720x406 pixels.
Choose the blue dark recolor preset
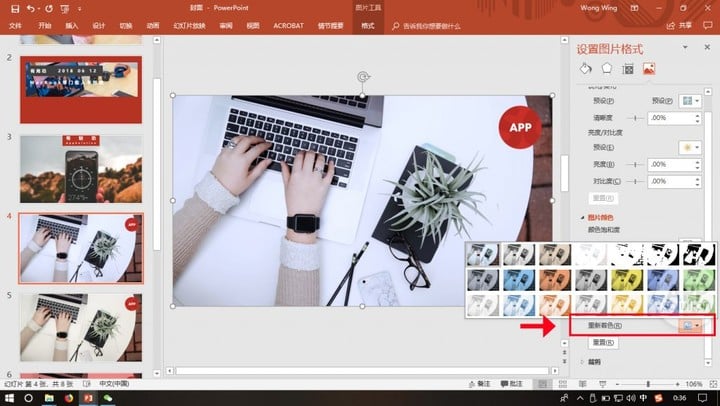tap(519, 280)
